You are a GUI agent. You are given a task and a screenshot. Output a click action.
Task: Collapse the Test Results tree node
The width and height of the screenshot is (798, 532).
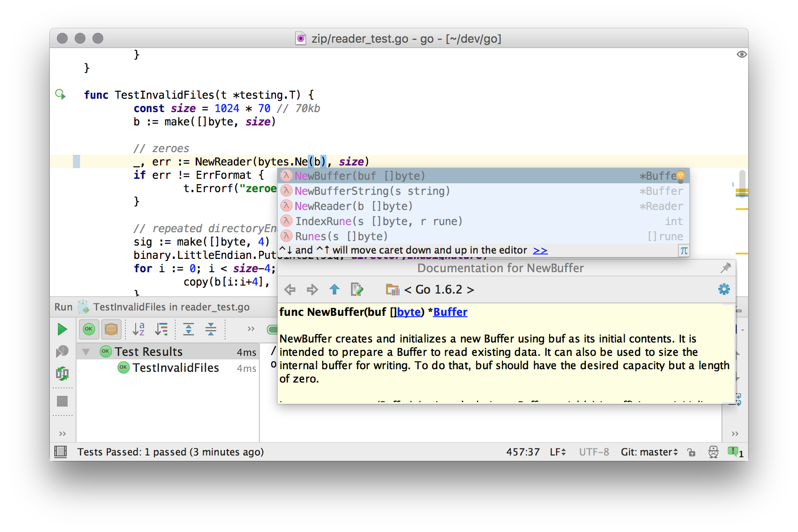[x=86, y=352]
